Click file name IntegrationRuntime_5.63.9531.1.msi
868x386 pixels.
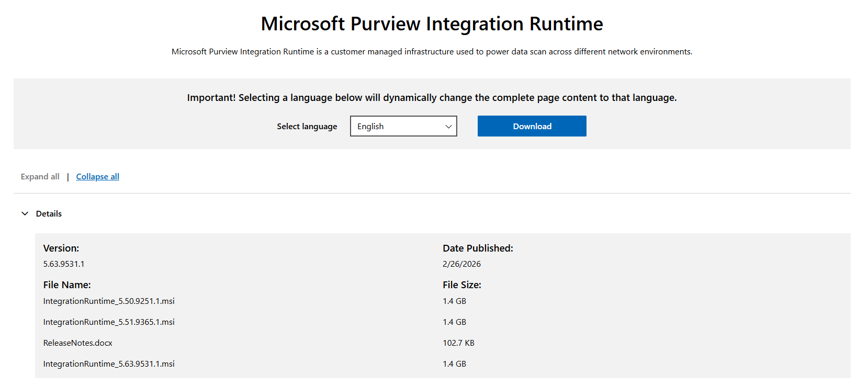coord(109,364)
